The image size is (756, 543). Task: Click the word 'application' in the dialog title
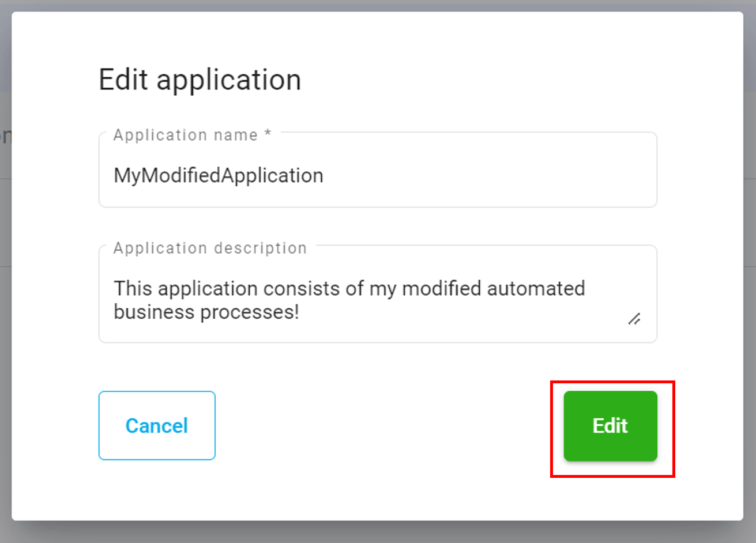pos(229,80)
